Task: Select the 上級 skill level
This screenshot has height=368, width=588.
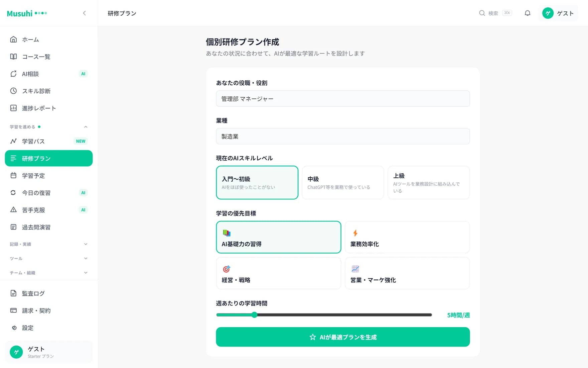Action: pos(429,183)
